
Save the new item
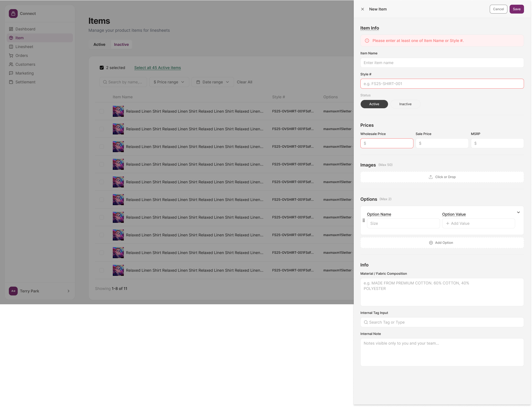[517, 9]
